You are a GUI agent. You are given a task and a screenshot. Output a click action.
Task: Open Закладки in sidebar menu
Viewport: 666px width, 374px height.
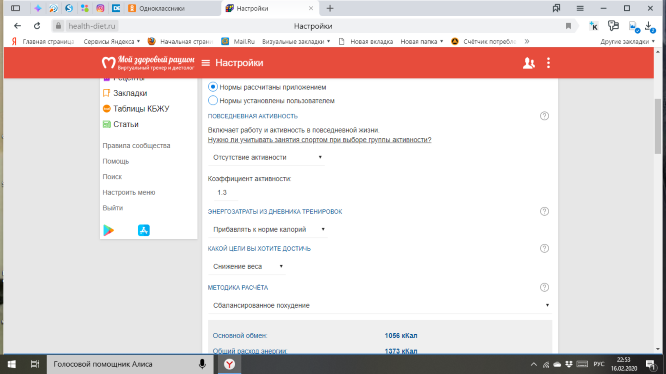pos(125,93)
